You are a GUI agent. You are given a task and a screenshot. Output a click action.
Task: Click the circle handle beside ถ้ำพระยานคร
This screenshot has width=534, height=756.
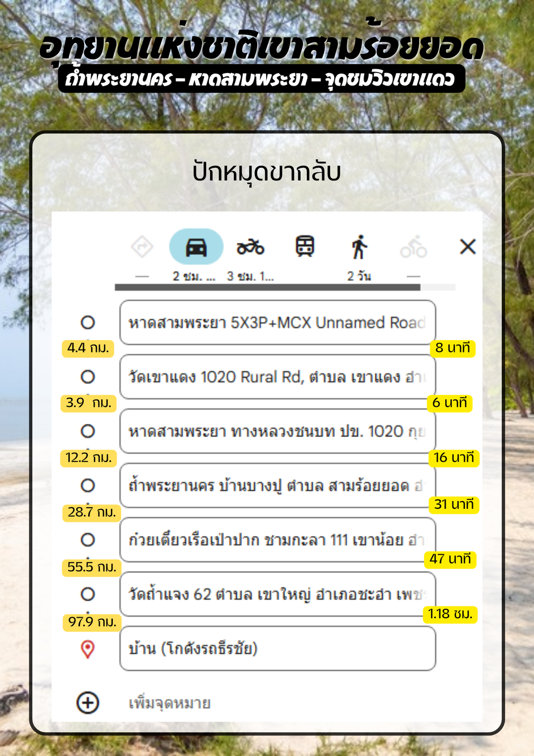click(88, 486)
